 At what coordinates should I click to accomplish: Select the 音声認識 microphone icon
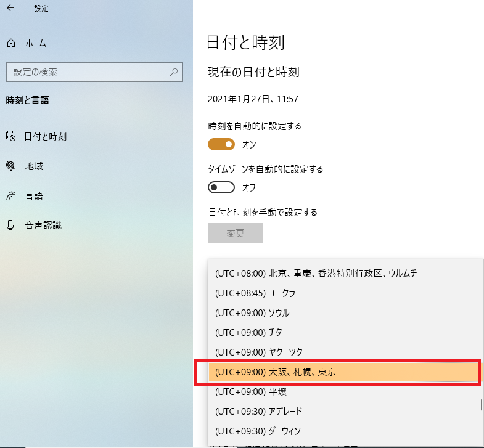point(10,226)
